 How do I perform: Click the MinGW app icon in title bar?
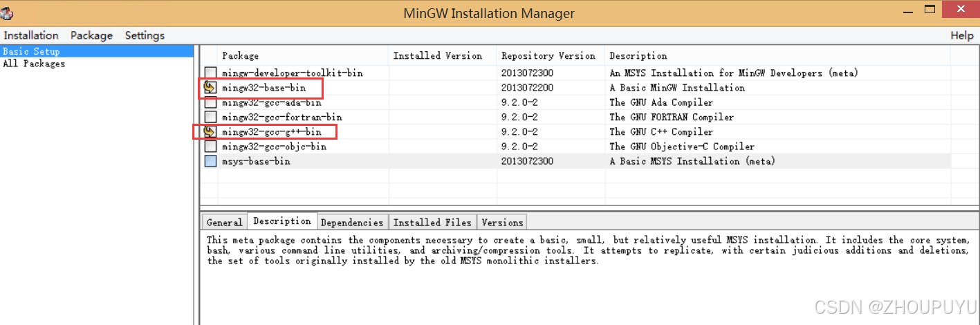pos(7,13)
